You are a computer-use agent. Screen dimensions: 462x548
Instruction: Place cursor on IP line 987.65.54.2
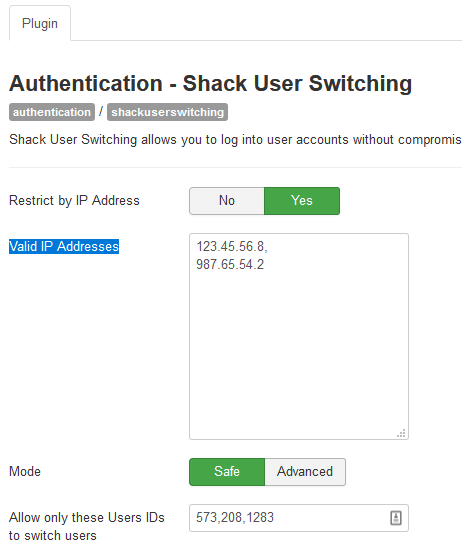point(230,265)
